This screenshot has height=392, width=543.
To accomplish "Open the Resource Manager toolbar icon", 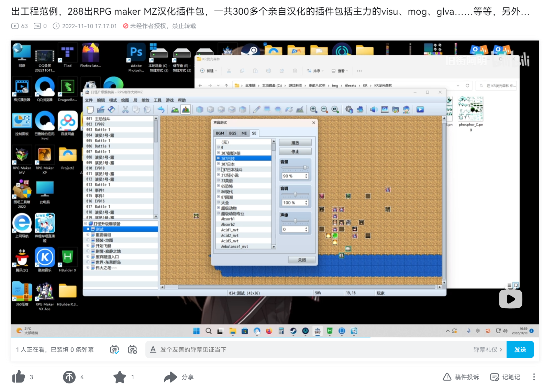I will 396,109.
